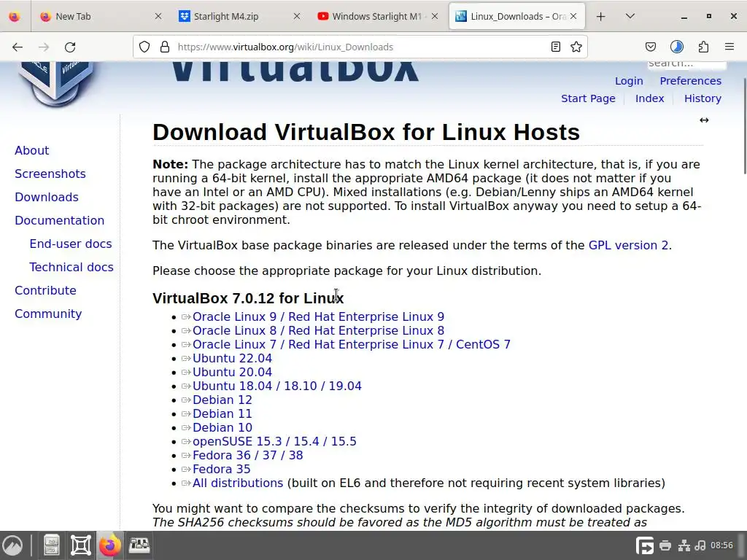The width and height of the screenshot is (747, 560).
Task: Bookmark this page with star icon
Action: (576, 47)
